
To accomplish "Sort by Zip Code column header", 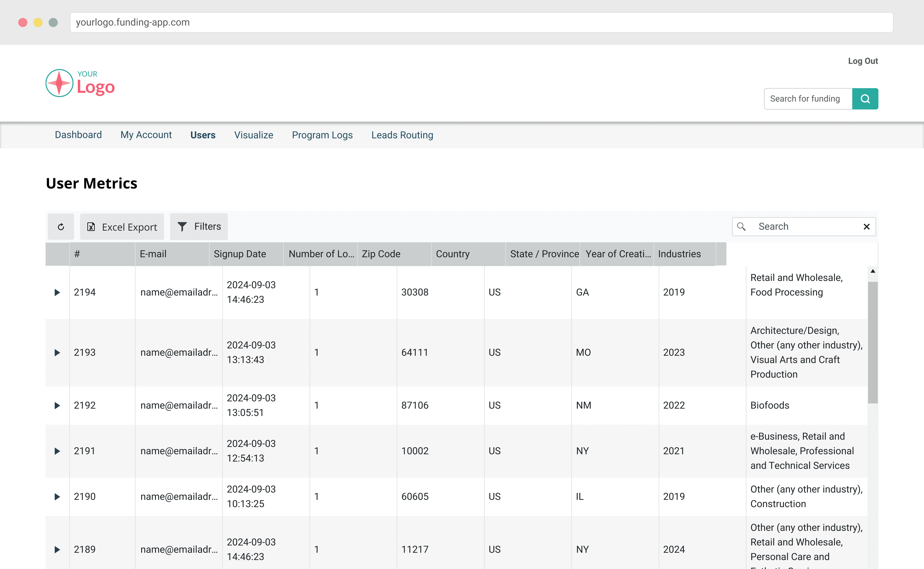I will pyautogui.click(x=394, y=254).
